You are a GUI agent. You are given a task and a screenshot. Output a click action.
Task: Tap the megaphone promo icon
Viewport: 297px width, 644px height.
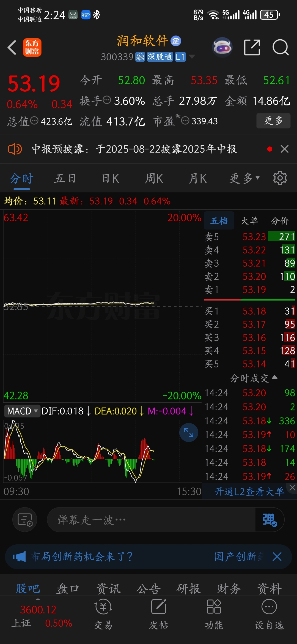[19, 556]
